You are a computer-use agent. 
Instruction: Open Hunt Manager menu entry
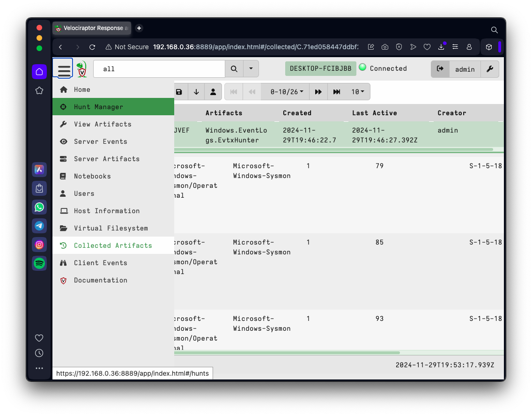pos(113,107)
